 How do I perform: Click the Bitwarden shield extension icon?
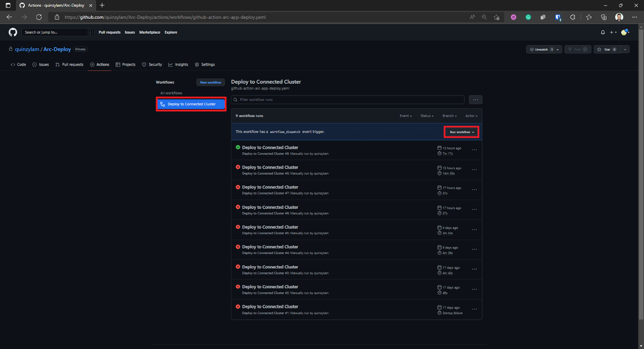point(558,17)
